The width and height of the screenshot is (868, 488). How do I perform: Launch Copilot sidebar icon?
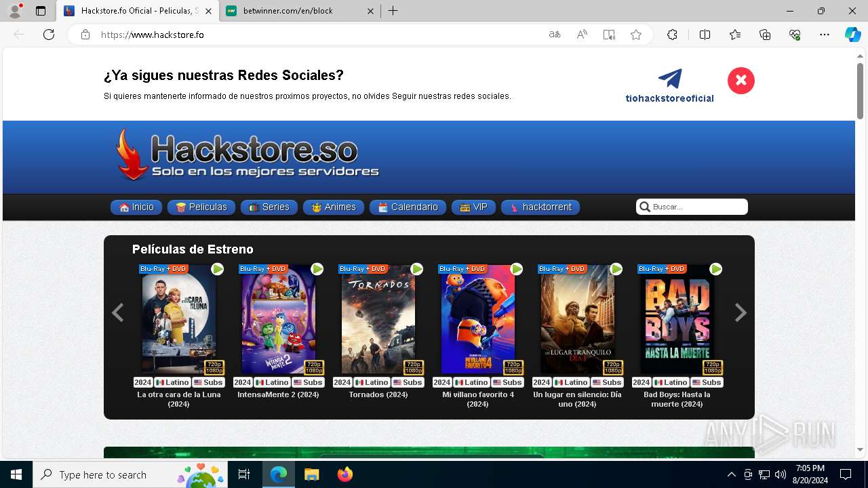coord(853,35)
